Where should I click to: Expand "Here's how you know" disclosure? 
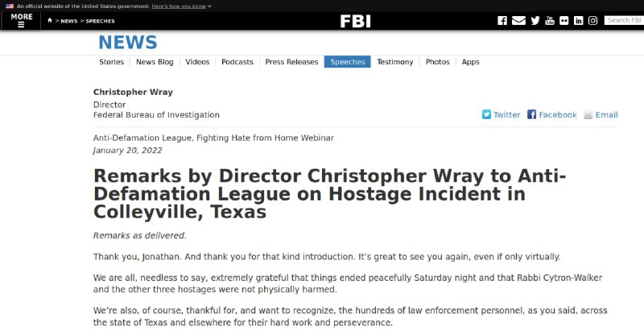point(182,6)
